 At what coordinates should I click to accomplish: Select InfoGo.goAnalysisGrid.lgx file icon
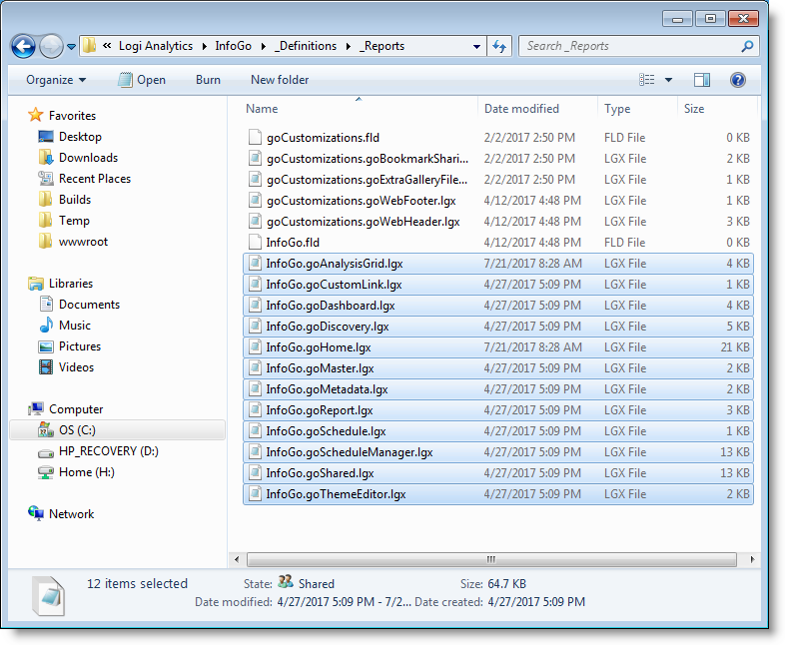255,264
